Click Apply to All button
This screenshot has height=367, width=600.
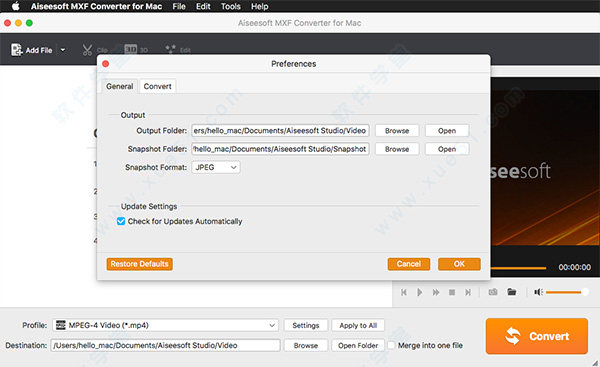(358, 325)
